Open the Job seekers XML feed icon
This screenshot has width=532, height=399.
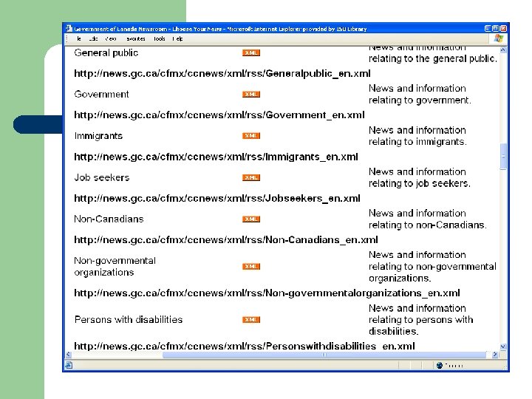(x=251, y=177)
